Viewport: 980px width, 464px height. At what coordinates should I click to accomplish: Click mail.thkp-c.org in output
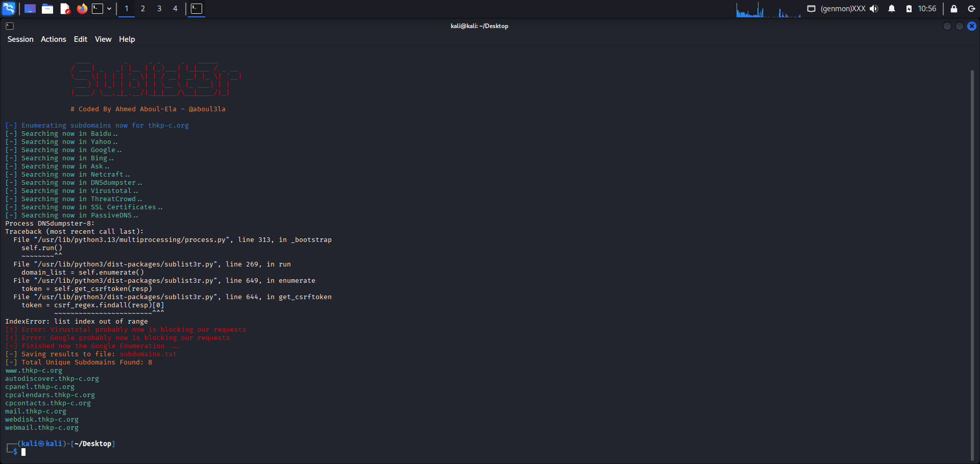(36, 411)
